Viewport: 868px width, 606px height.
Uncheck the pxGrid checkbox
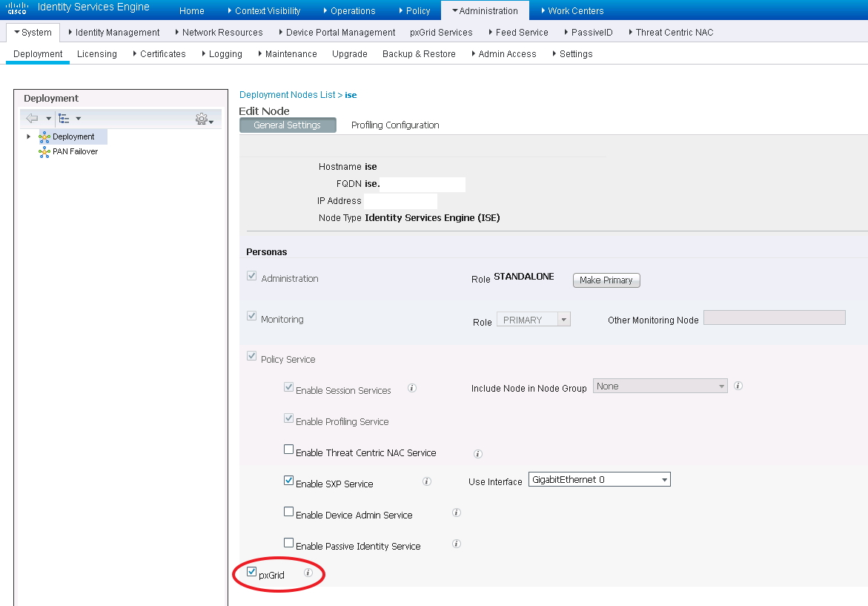coord(252,572)
